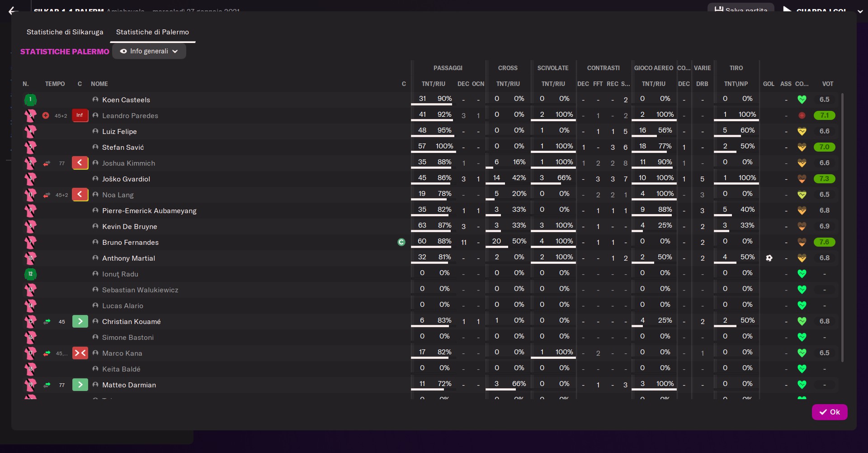Click the 7.3 rating badge for Joško Gvardiol
Screen dimensions: 868x453
coord(825,179)
